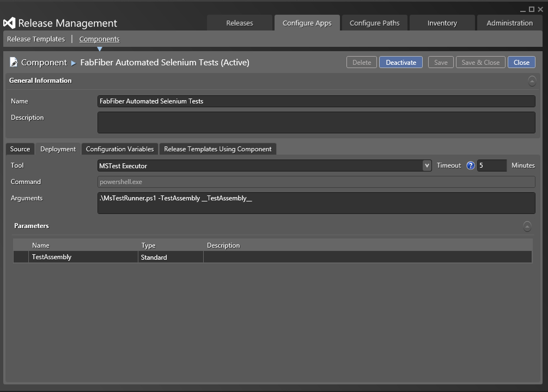This screenshot has height=392, width=548.
Task: Open the Configure Paths tab
Action: coord(374,23)
